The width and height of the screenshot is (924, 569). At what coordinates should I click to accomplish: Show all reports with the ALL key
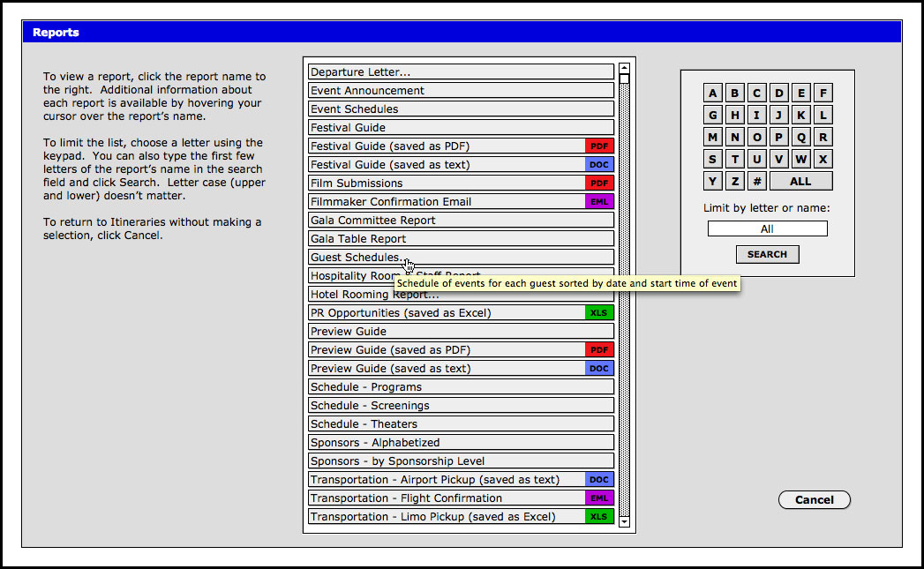tap(800, 181)
